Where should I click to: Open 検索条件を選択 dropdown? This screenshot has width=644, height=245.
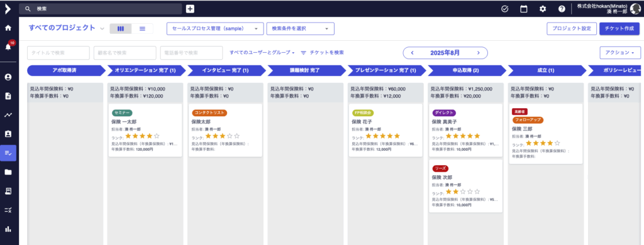[x=300, y=29]
